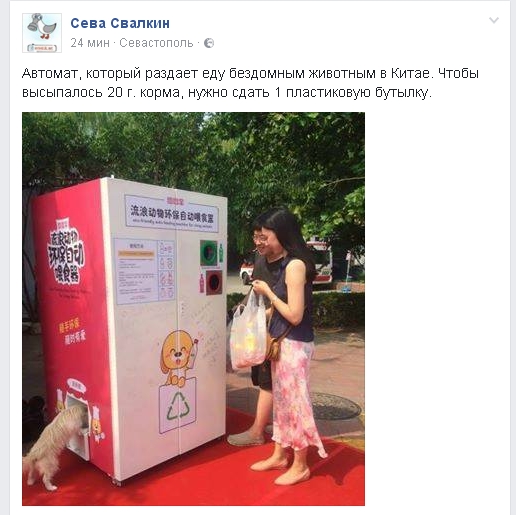This screenshot has width=516, height=515.
Task: Click the post text about Автомат в Китае
Action: pyautogui.click(x=250, y=83)
